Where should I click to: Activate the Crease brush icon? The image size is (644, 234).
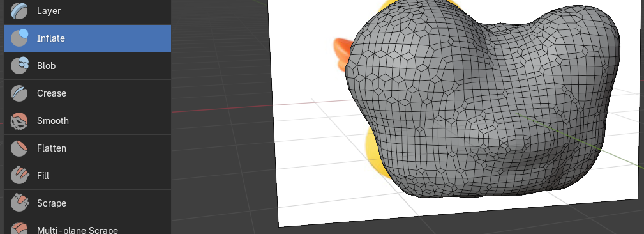point(19,93)
